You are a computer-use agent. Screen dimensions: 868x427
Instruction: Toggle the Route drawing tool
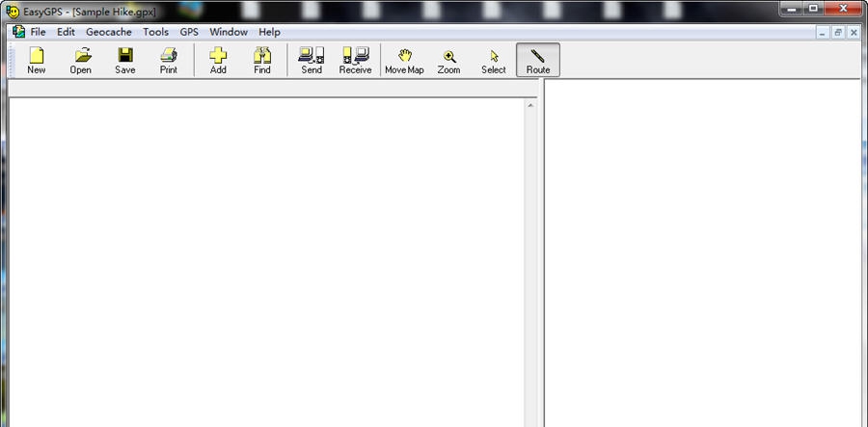[538, 61]
